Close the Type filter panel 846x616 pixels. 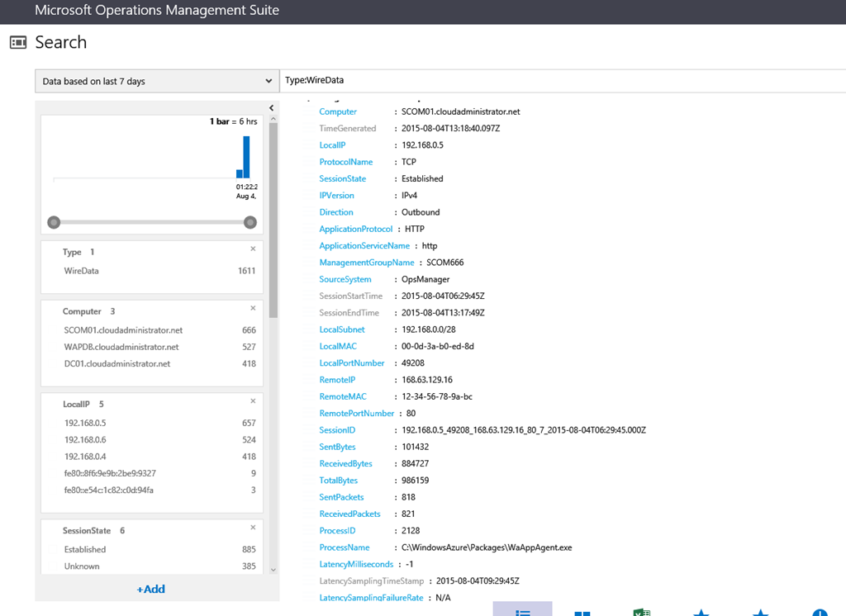(x=253, y=249)
